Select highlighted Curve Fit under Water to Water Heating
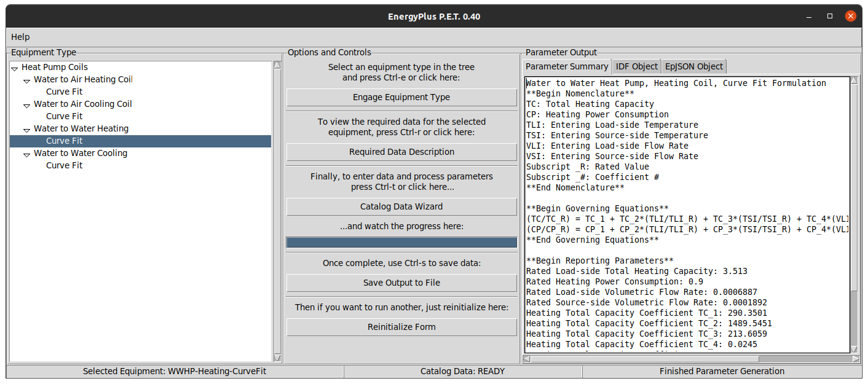This screenshot has height=384, width=868. pos(140,141)
